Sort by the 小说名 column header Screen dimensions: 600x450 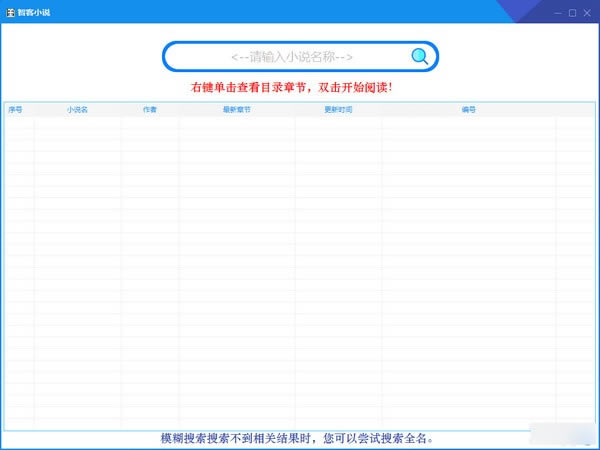pyautogui.click(x=77, y=110)
